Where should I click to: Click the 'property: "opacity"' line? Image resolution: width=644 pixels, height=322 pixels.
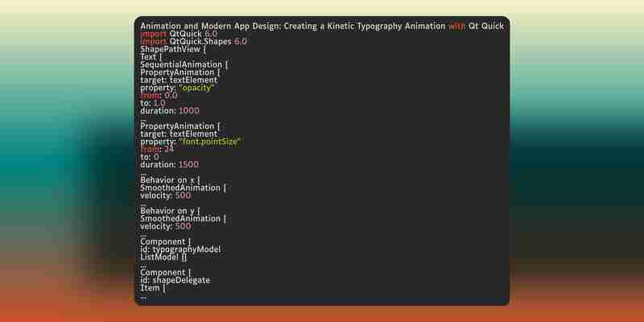tap(177, 88)
